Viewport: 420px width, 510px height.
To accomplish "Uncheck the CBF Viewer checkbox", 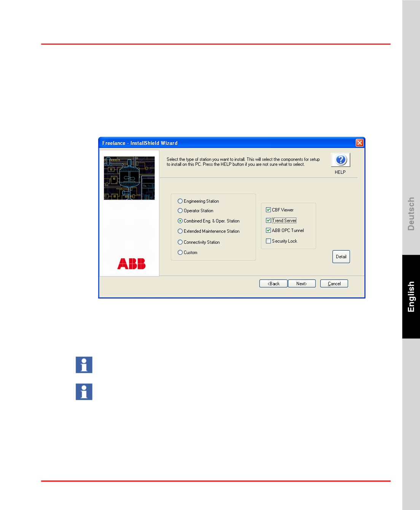I will pos(268,210).
